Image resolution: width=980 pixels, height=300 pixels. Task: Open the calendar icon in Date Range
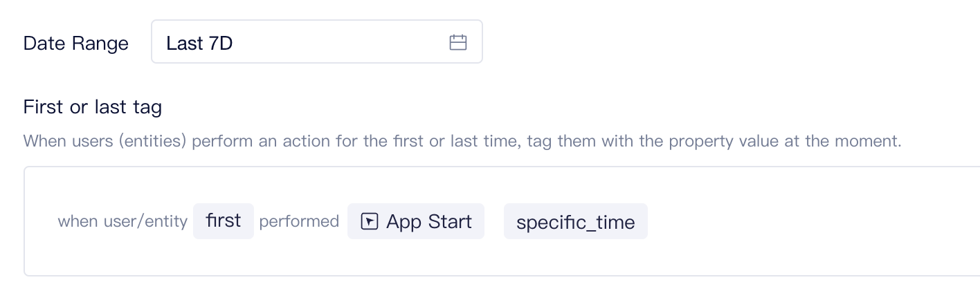click(458, 43)
